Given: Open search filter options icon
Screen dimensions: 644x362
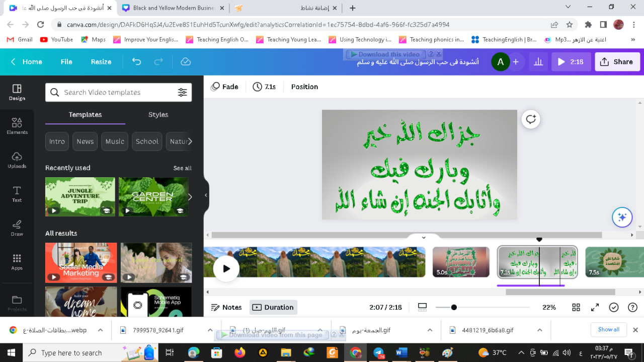Looking at the screenshot, I should pyautogui.click(x=182, y=92).
